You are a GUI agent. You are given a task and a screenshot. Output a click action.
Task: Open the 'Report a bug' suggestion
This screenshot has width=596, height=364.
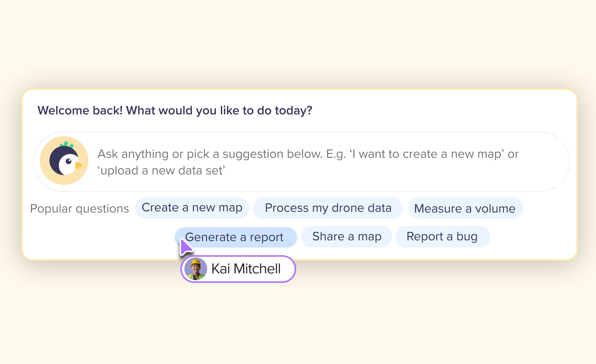click(443, 237)
